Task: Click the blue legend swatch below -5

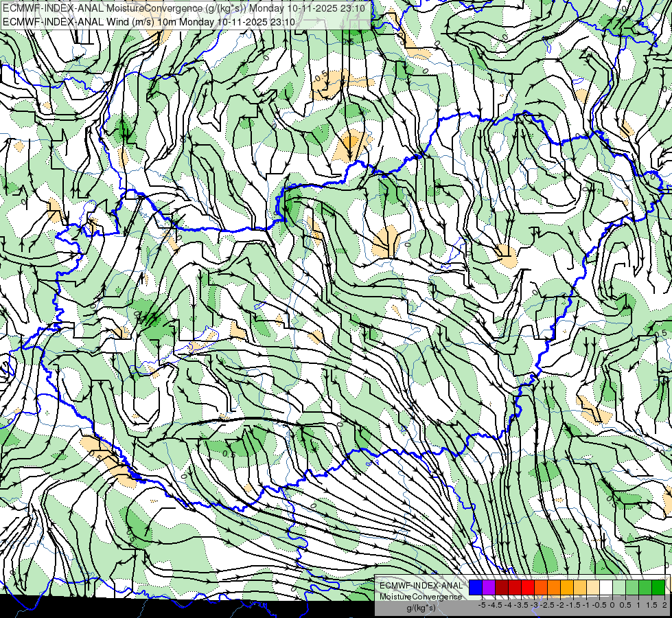Action: (476, 588)
